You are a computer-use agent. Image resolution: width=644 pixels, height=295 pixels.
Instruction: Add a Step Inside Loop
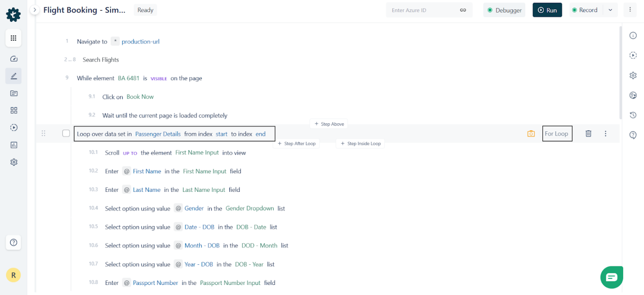[360, 144]
